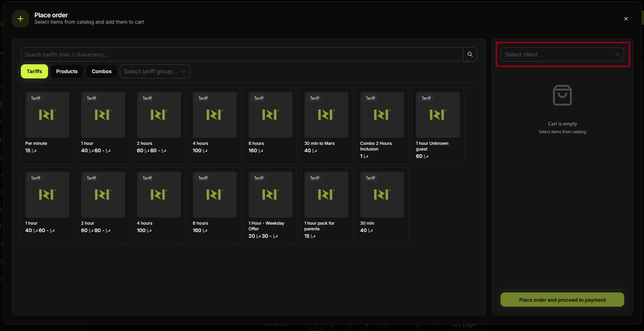Click the RI logo on 2 hours card
The width and height of the screenshot is (644, 331).
159,114
